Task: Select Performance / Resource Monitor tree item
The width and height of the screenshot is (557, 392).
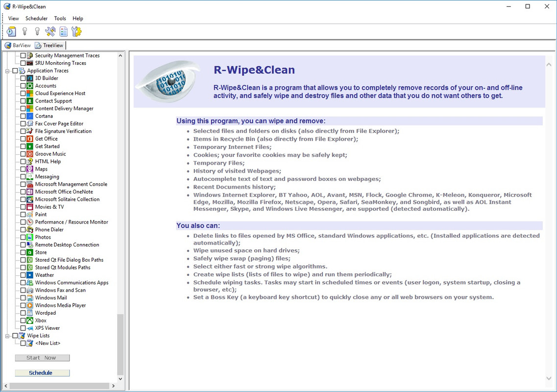Action: [x=72, y=222]
